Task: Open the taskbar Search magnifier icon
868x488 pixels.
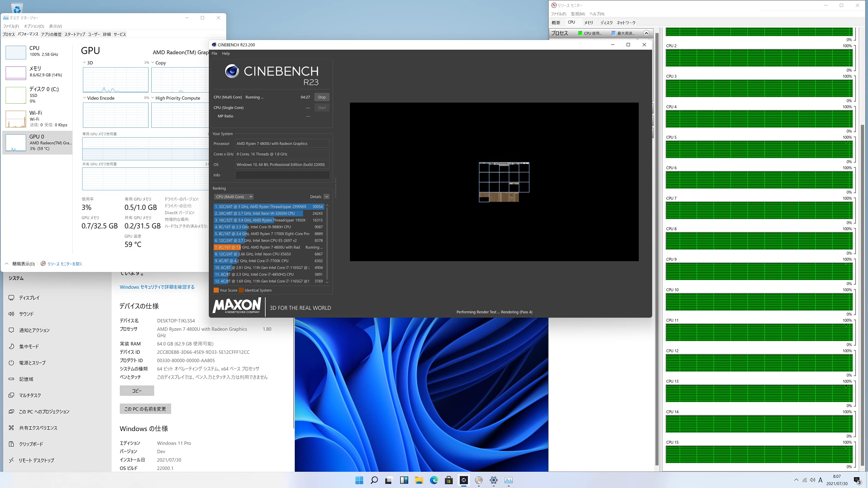Action: pyautogui.click(x=374, y=480)
